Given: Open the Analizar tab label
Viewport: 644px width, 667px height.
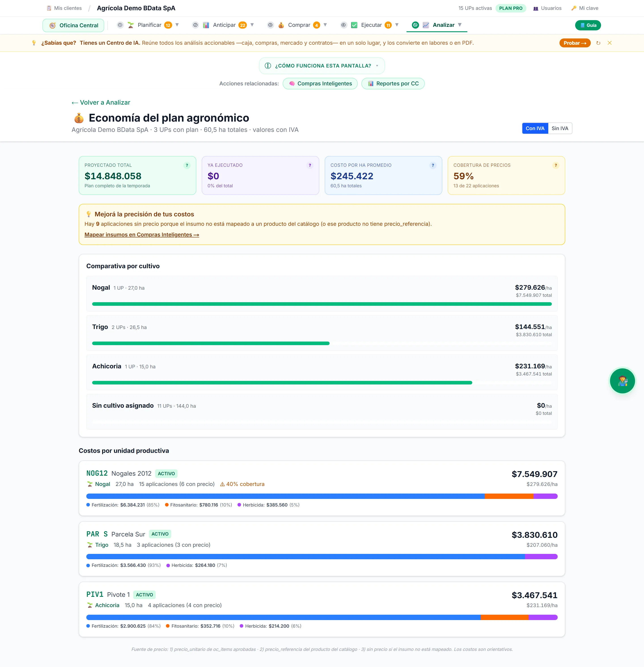Looking at the screenshot, I should click(443, 25).
